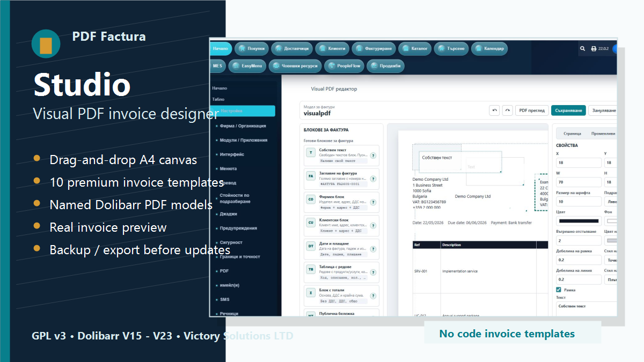644x362 pixels.
Task: Click the SRV-001 cell on canvas
Action: point(421,271)
